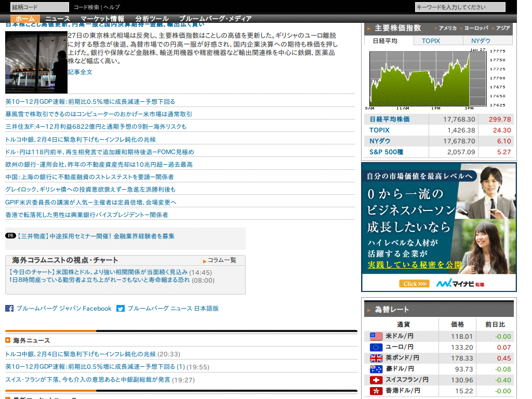Open the 豪ドル/円 currency pair
532x399 pixels.
[x=400, y=369]
